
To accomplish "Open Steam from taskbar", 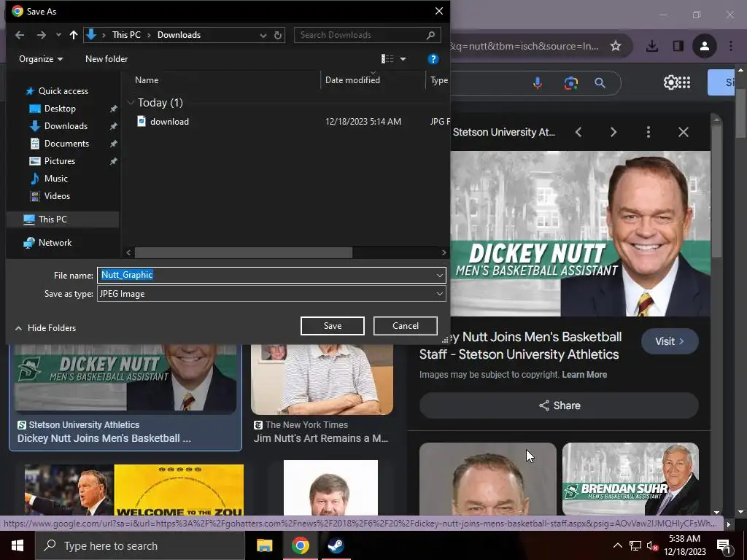I will (x=336, y=545).
